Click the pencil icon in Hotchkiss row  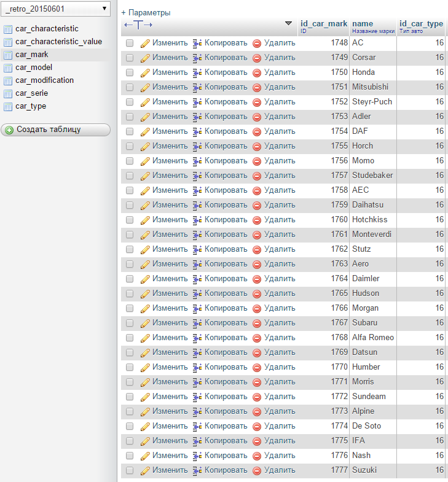coord(145,220)
